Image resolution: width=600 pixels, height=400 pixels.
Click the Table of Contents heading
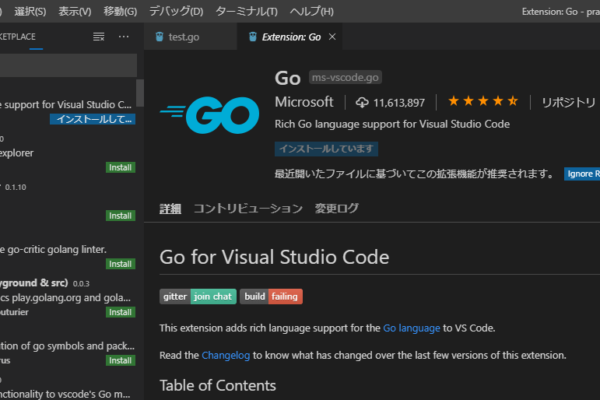(218, 385)
